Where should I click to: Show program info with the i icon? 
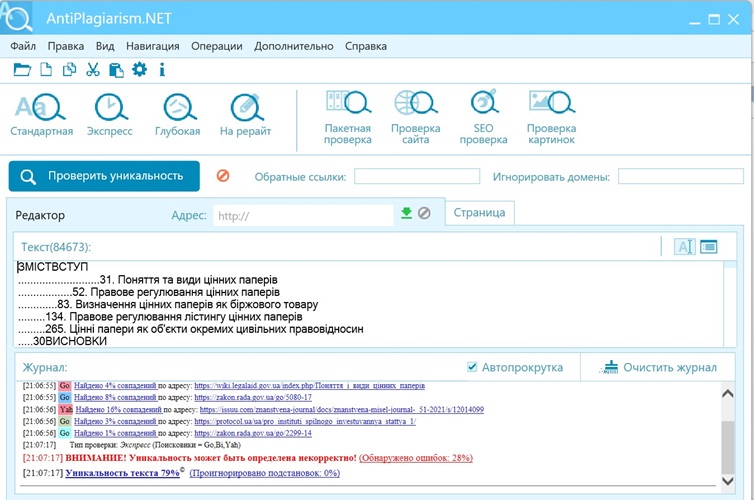162,70
